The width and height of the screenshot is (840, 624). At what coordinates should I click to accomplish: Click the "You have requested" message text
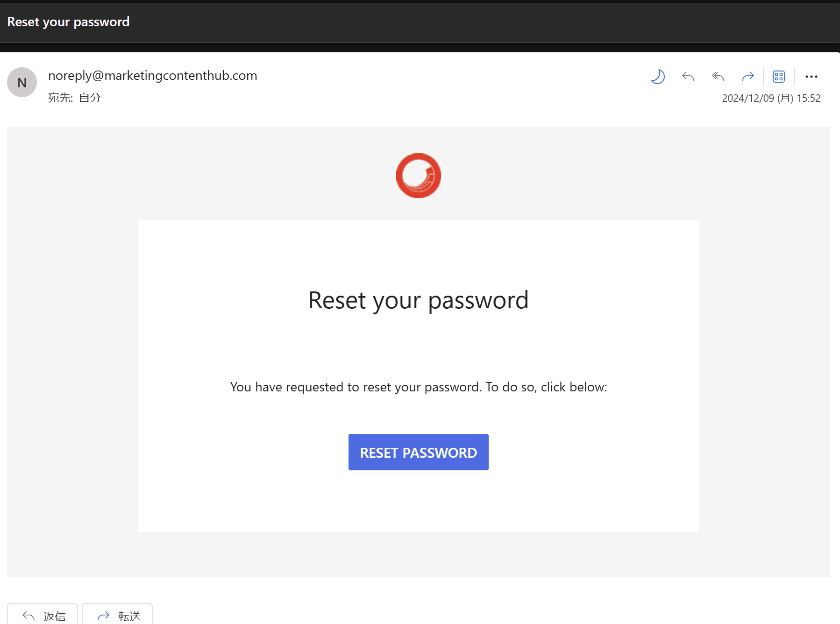click(x=418, y=387)
